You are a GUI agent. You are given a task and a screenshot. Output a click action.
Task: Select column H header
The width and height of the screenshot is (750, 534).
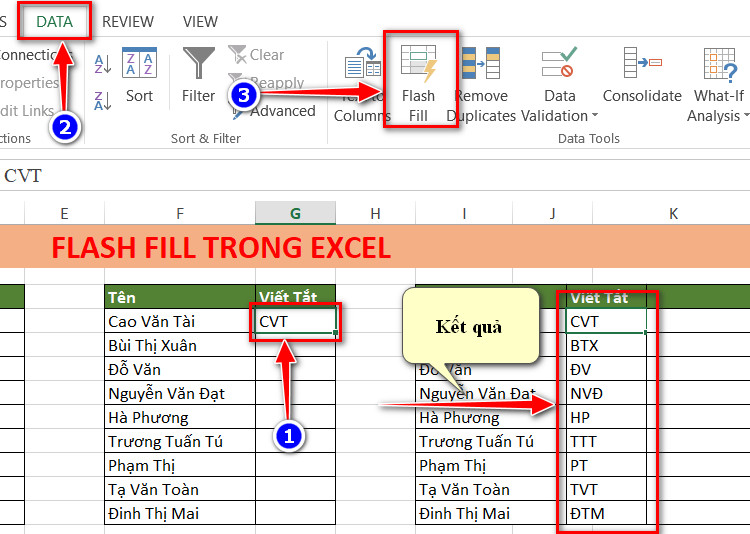point(375,213)
